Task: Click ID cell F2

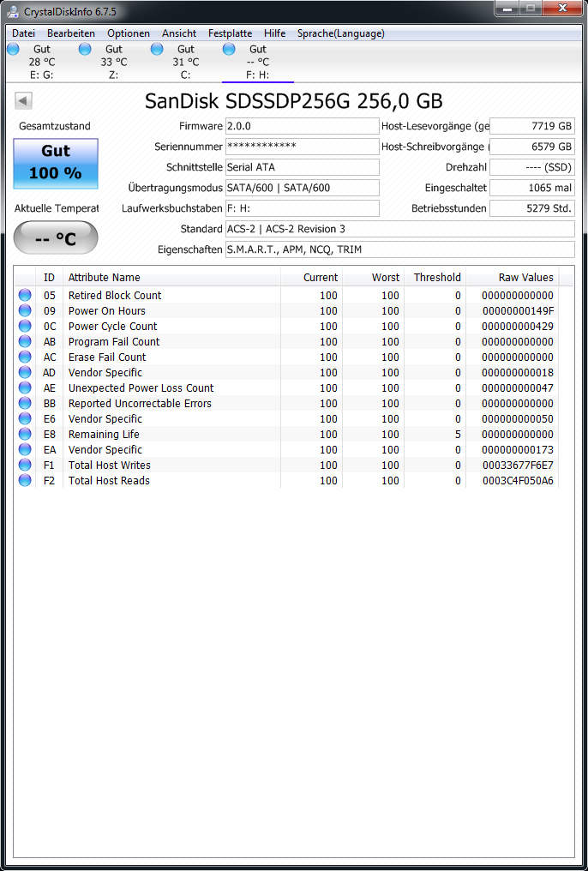Action: click(50, 480)
